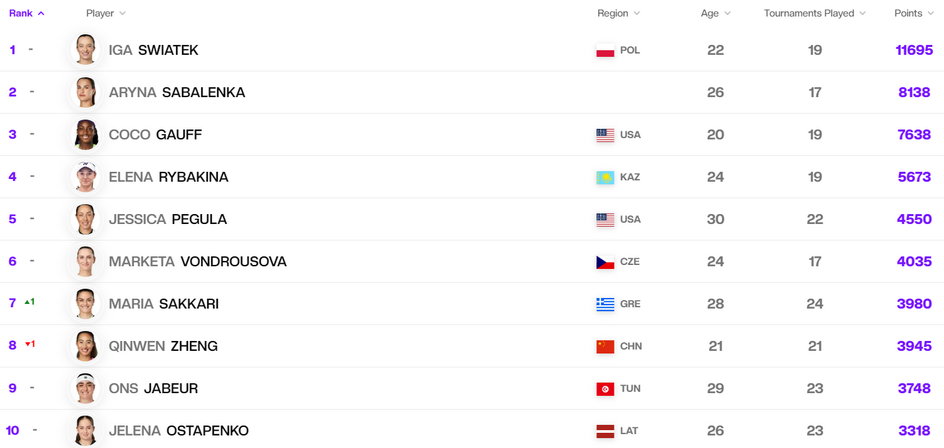The image size is (944, 448).
Task: Sort by the Points column header
Action: (914, 13)
